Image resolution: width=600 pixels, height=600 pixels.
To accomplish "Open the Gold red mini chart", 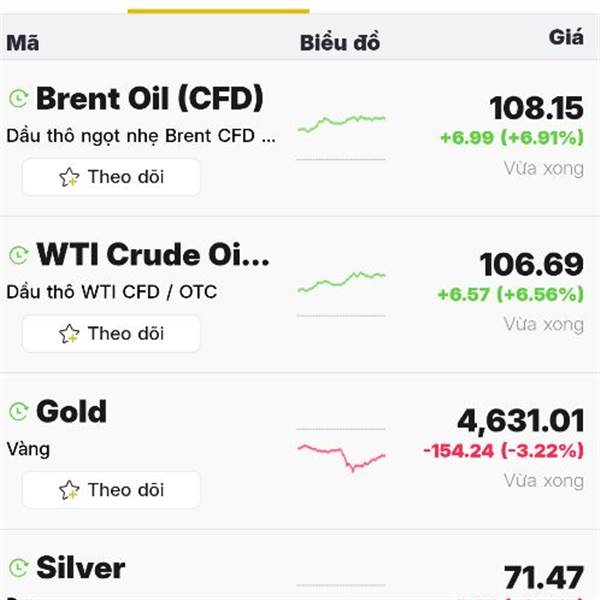I will coord(341,455).
